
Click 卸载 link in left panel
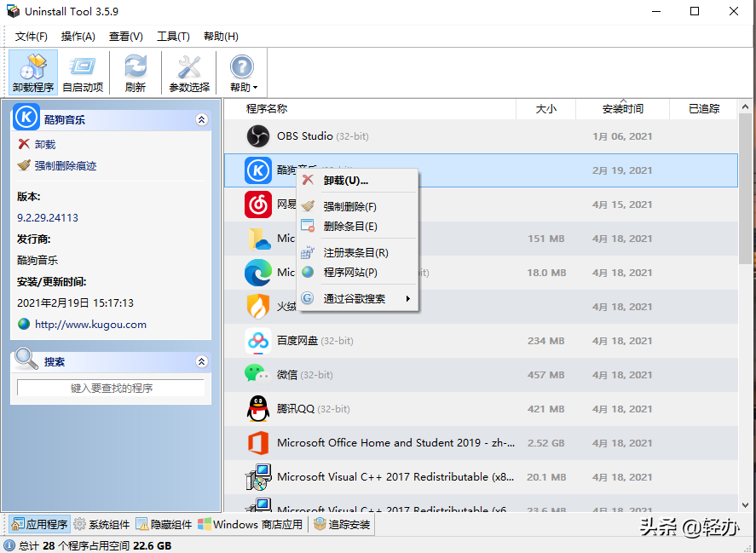point(45,144)
